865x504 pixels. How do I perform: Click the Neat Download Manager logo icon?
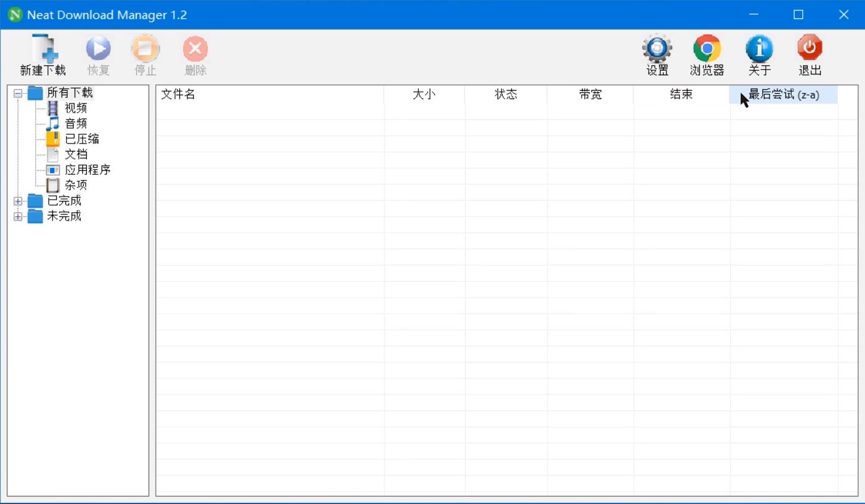tap(15, 15)
